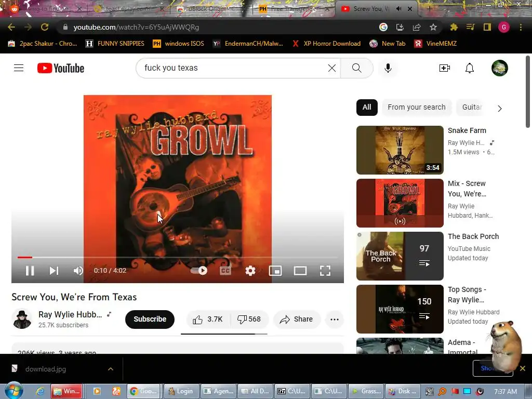Open the extensions puzzle icon

click(454, 27)
